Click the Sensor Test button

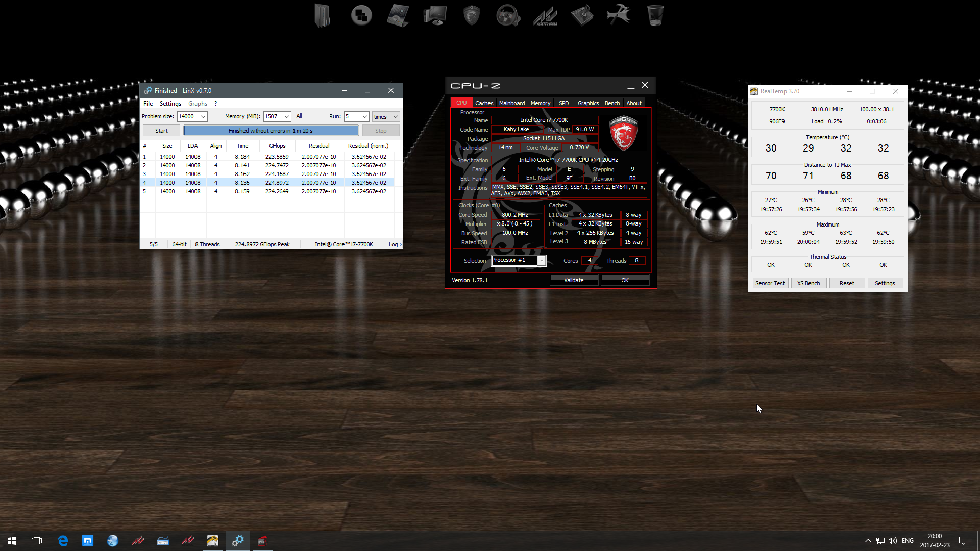pos(770,283)
